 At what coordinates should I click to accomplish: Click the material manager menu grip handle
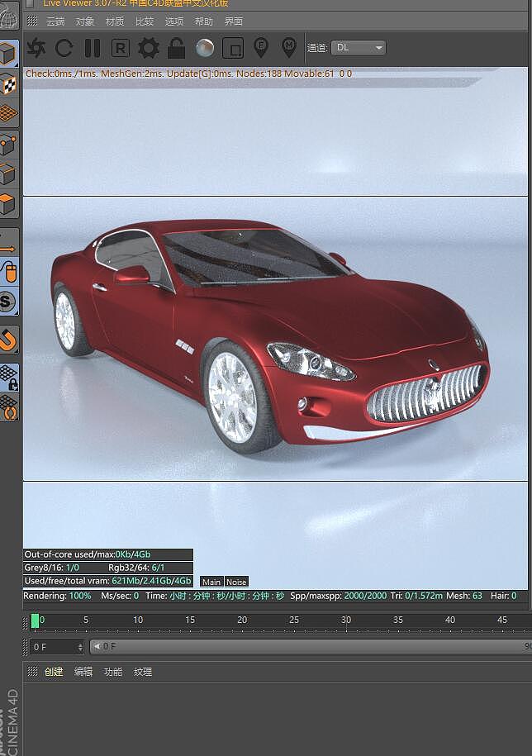pyautogui.click(x=32, y=671)
